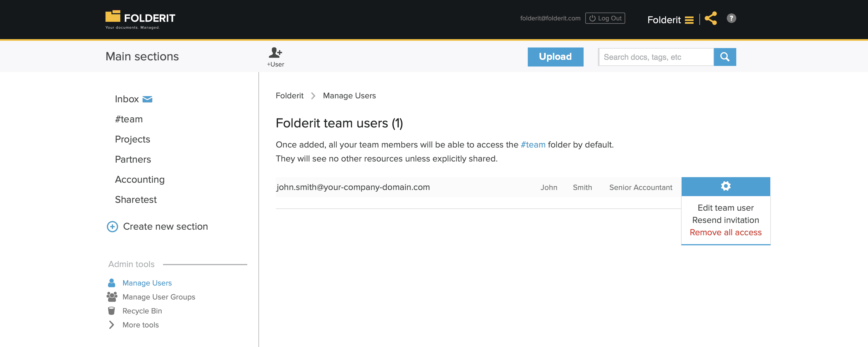Open the help question mark icon
Image resolution: width=868 pixels, height=347 pixels.
731,18
